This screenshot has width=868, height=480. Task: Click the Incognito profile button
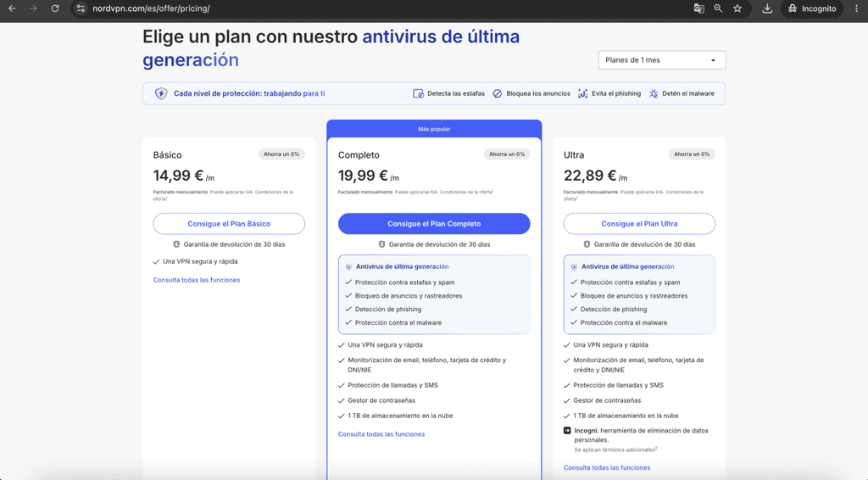click(811, 8)
